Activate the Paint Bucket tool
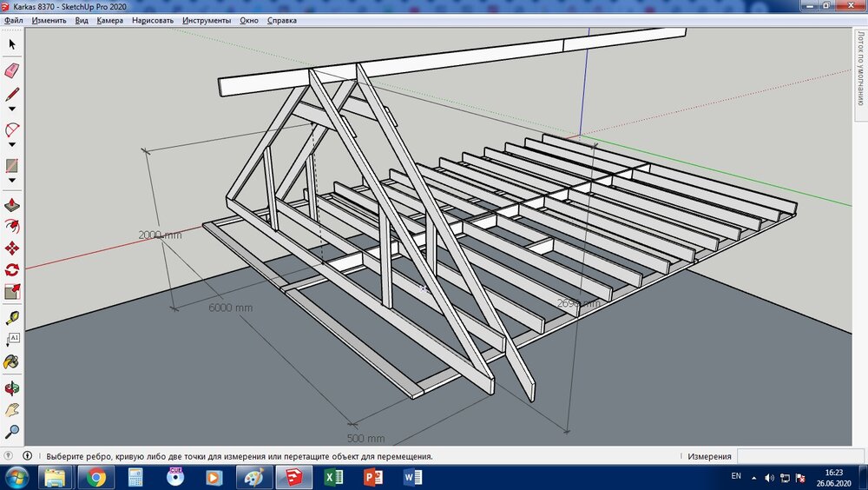This screenshot has height=490, width=868. pos(12,361)
